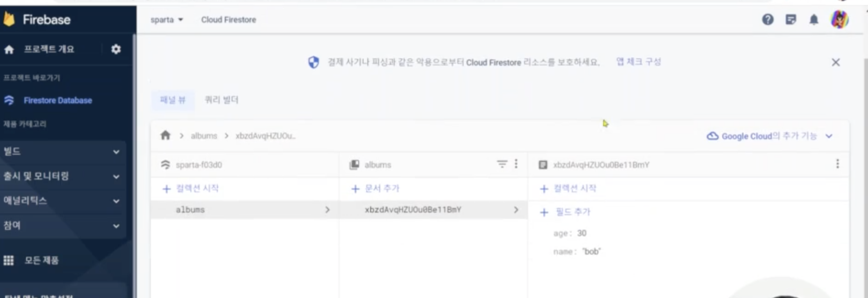Click the Firestore Database wave icon
Screen dimensions: 868x298
click(x=9, y=100)
